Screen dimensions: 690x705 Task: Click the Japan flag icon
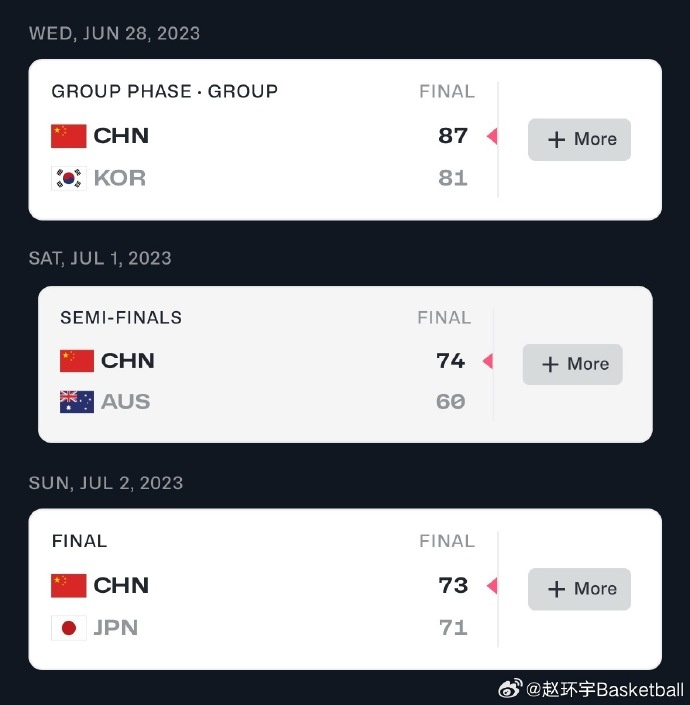click(69, 628)
